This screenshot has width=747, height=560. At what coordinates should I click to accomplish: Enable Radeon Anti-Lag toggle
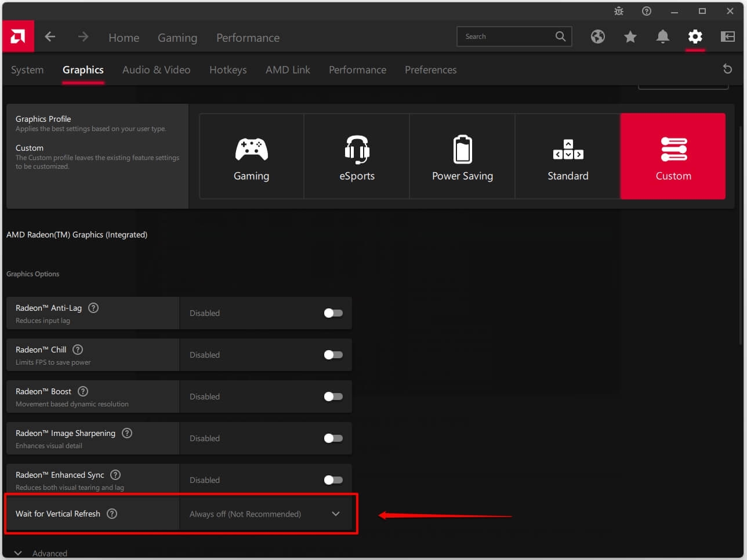pyautogui.click(x=333, y=313)
